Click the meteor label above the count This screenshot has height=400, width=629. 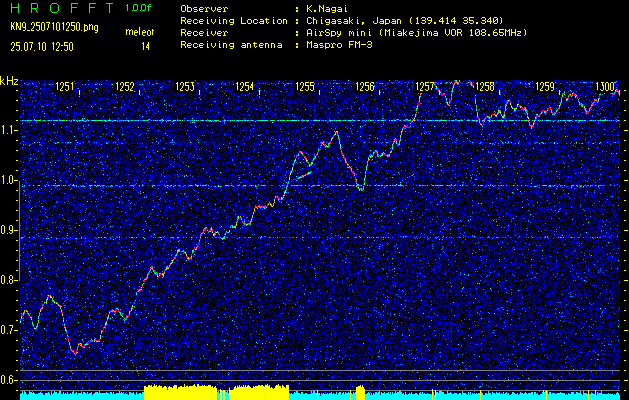tap(140, 32)
